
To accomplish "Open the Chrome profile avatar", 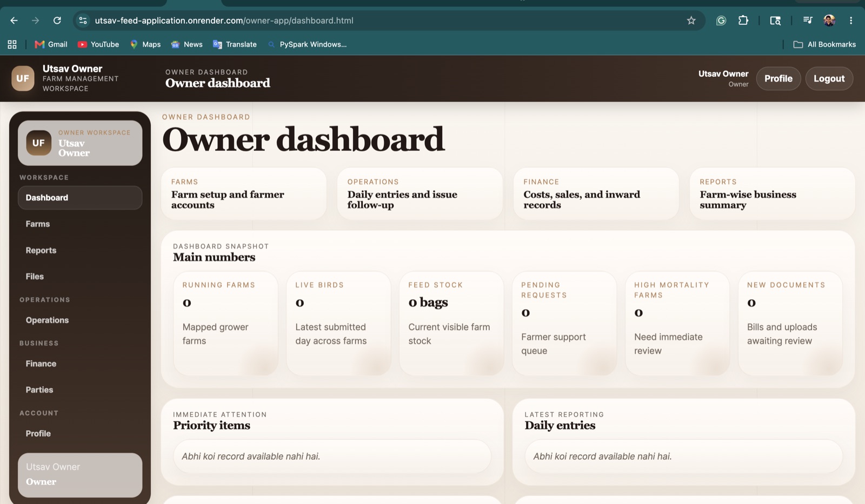I will pyautogui.click(x=829, y=21).
